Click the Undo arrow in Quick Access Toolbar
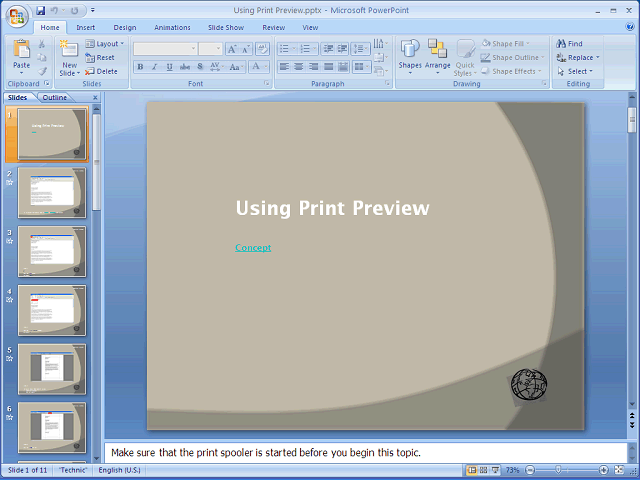The width and height of the screenshot is (640, 480). click(54, 11)
